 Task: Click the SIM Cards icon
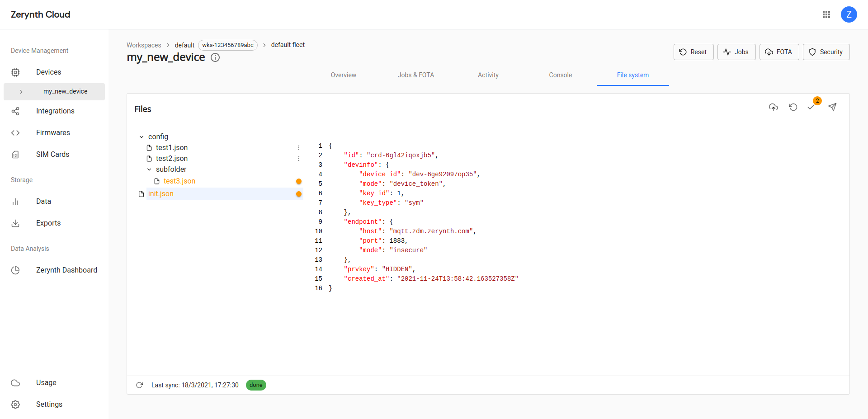[x=15, y=155]
